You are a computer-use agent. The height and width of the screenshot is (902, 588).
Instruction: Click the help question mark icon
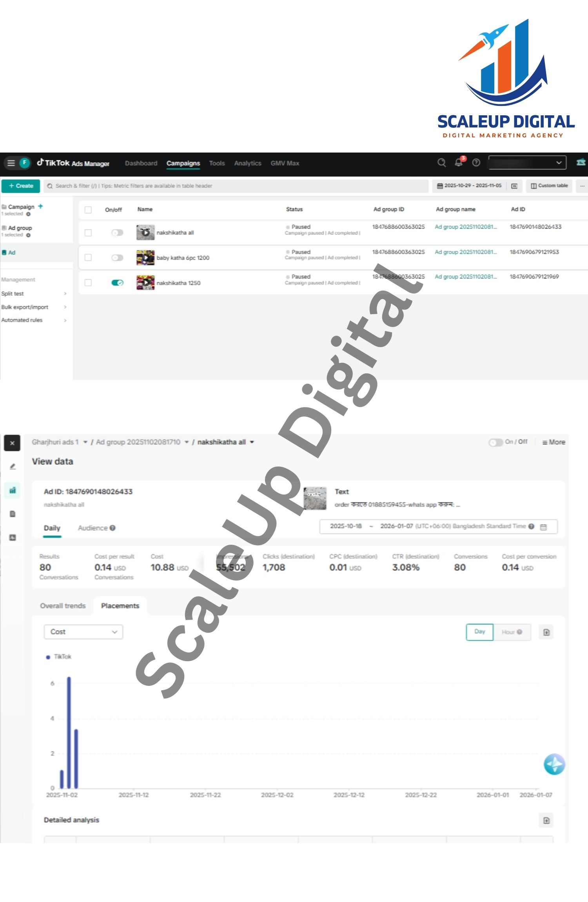point(476,163)
